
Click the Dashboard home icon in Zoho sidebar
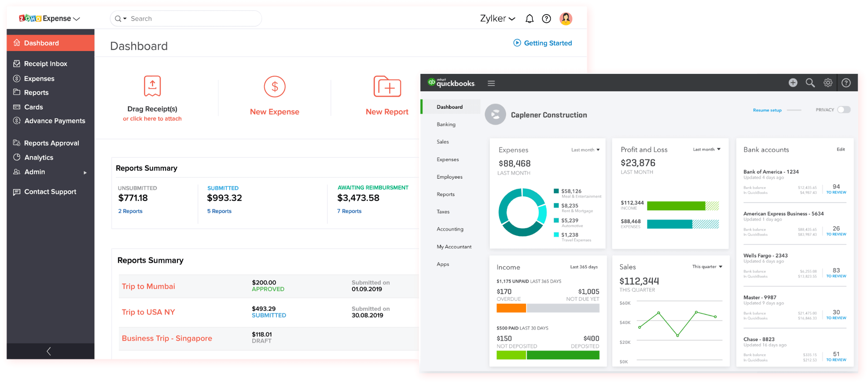tap(17, 43)
